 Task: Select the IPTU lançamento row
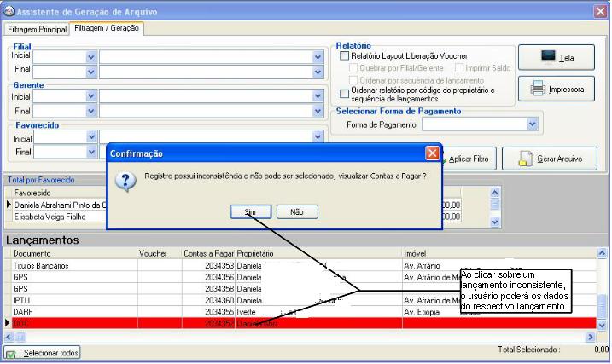(x=304, y=300)
